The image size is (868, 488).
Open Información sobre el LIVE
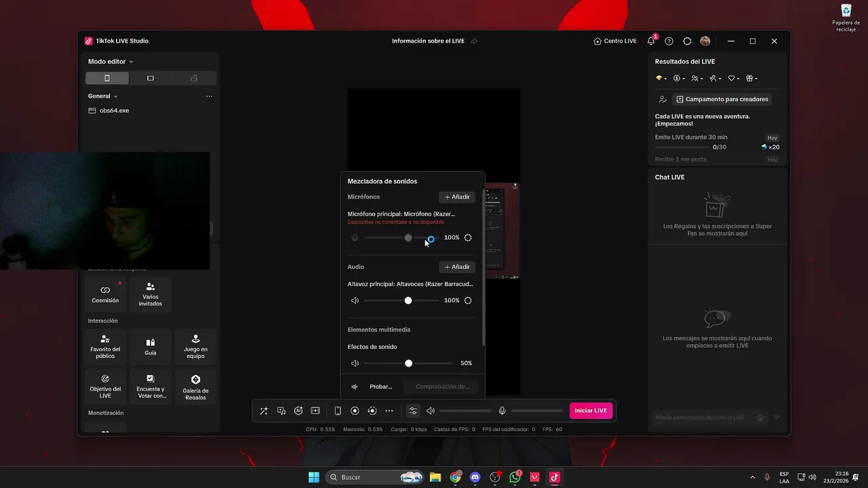click(x=428, y=41)
